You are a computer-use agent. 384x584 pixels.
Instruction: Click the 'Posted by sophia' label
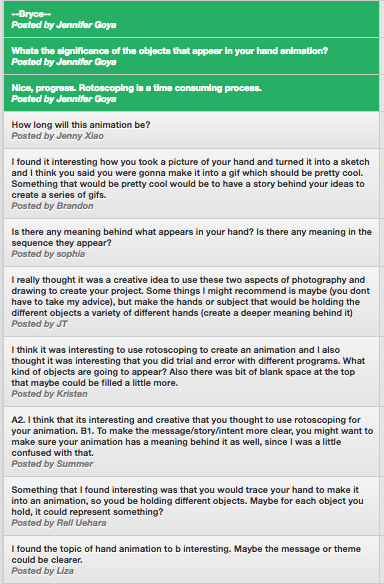click(48, 254)
